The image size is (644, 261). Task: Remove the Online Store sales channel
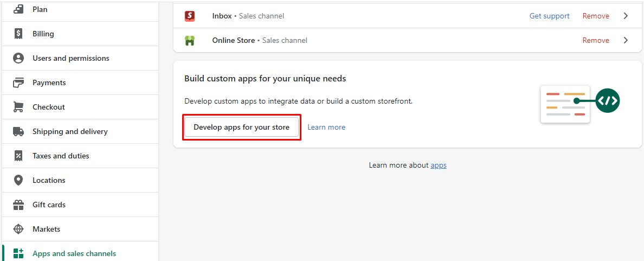point(596,40)
